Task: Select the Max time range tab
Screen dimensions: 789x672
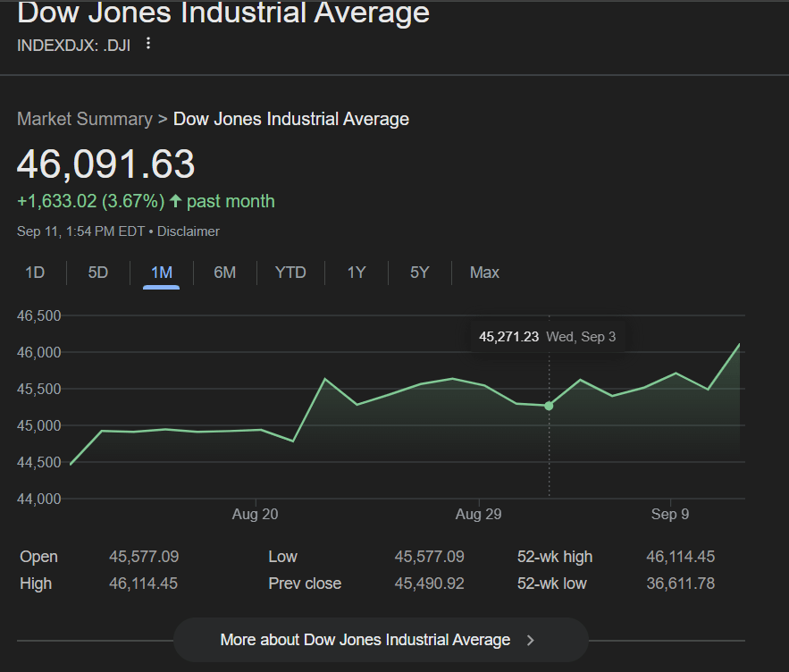Action: [x=484, y=273]
